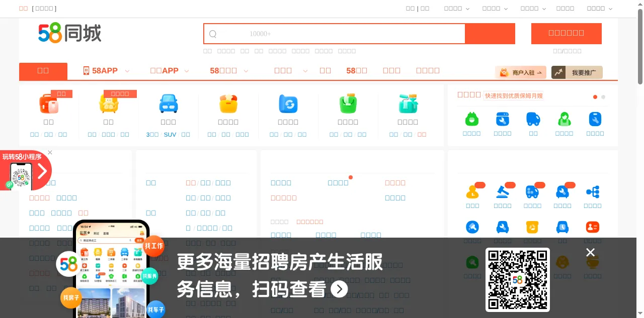
Task: Open the 58APP menu item
Action: coord(105,71)
